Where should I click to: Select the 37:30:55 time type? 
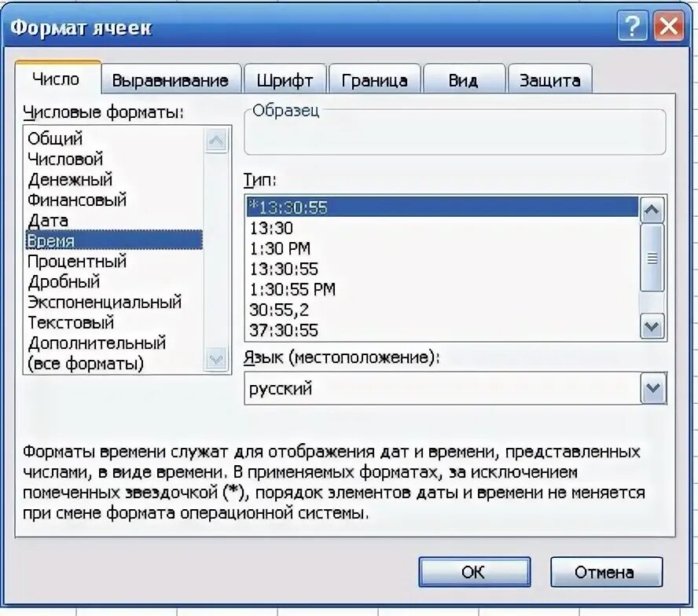pos(443,330)
